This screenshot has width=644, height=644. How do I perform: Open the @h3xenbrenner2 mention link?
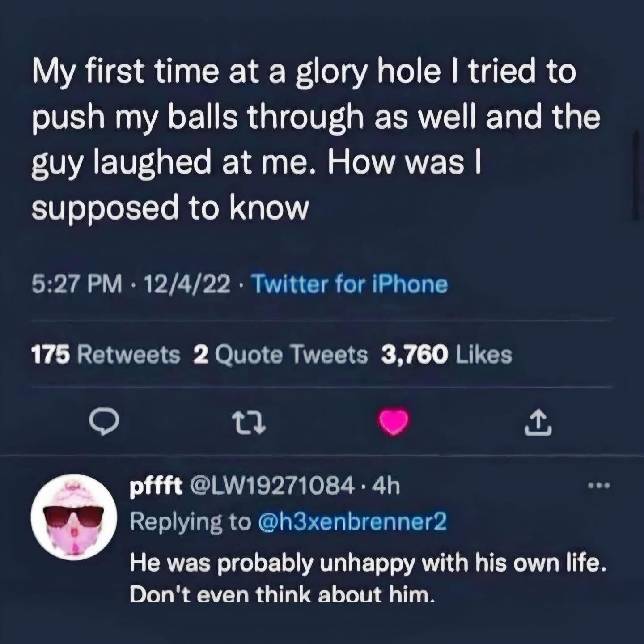click(x=352, y=521)
